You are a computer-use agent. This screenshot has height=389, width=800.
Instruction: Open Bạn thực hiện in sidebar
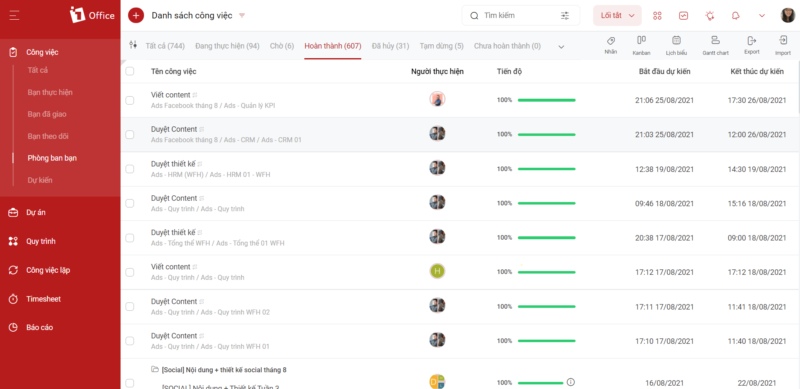point(50,92)
